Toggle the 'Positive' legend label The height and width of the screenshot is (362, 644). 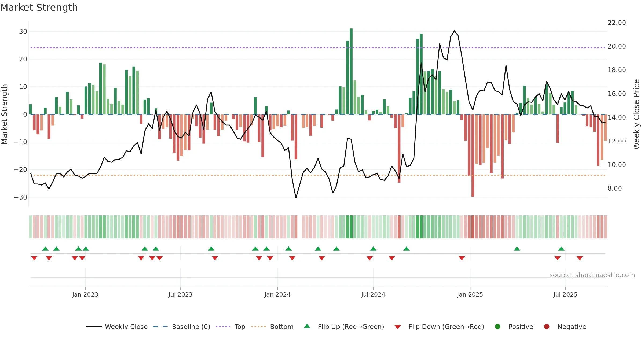pyautogui.click(x=521, y=327)
